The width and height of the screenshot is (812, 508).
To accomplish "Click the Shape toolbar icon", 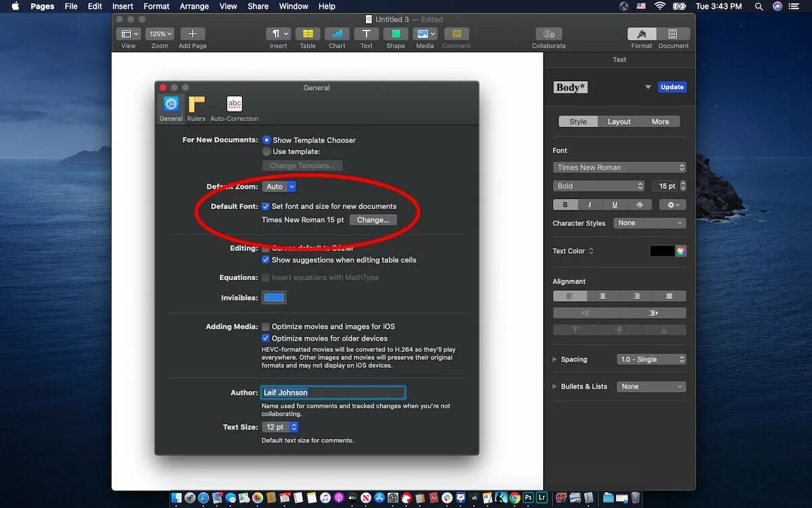I will 396,34.
